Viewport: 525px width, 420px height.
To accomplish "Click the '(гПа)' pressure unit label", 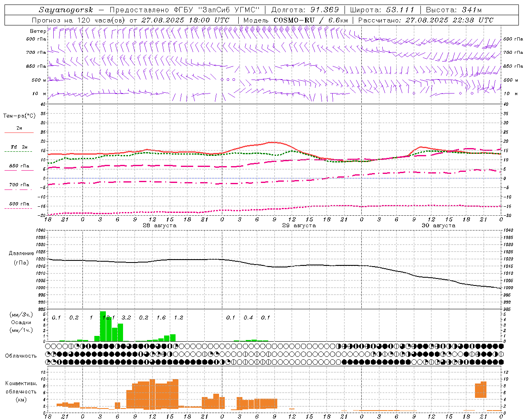I will pos(21,262).
